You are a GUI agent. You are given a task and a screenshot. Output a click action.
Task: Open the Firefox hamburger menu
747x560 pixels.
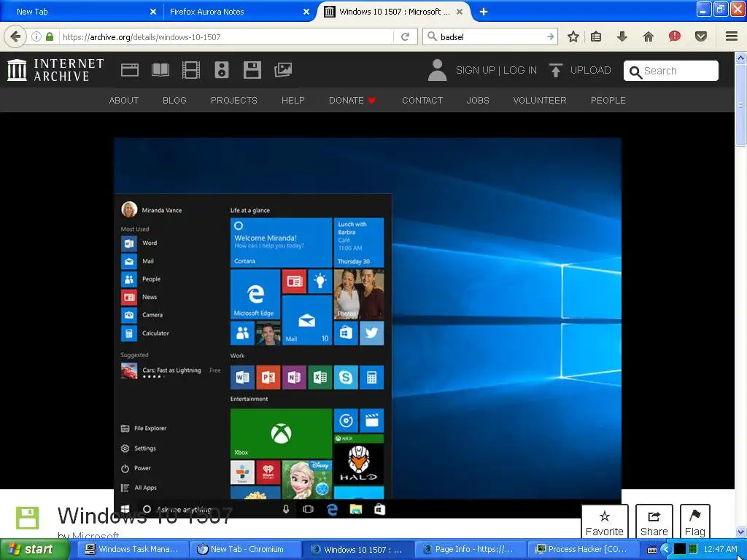(731, 36)
